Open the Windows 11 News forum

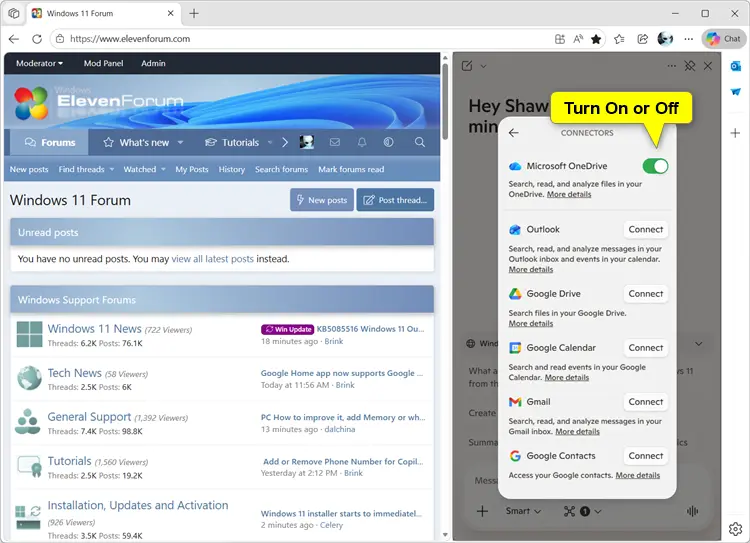click(94, 329)
